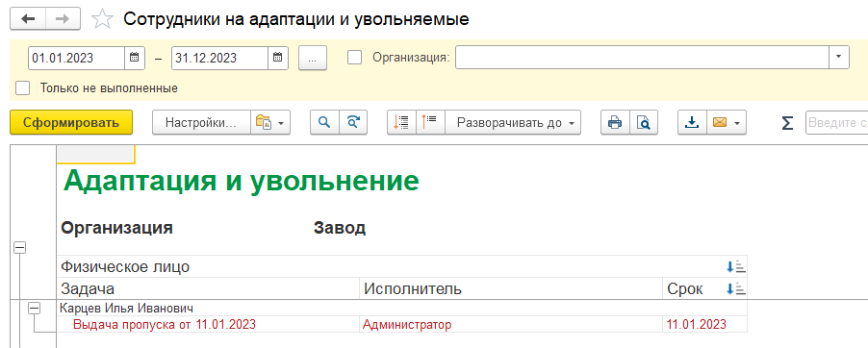868x348 pixels.
Task: Open the Разворачивать до dropdown
Action: pos(513,122)
